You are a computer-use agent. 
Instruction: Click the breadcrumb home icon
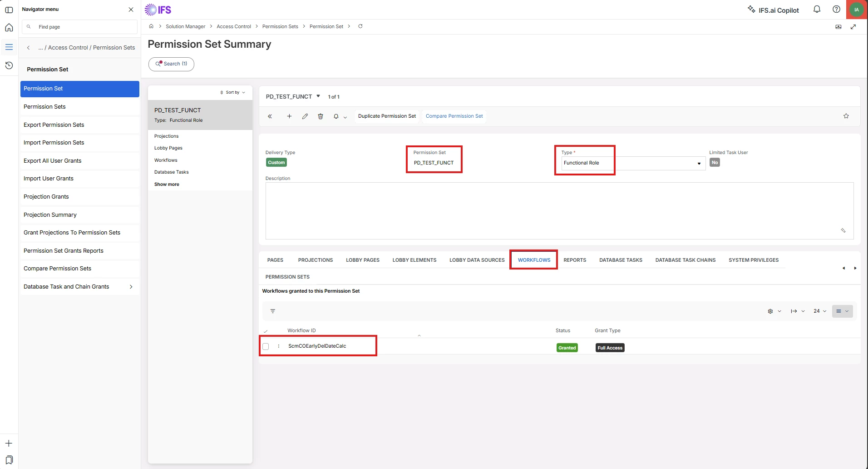151,26
